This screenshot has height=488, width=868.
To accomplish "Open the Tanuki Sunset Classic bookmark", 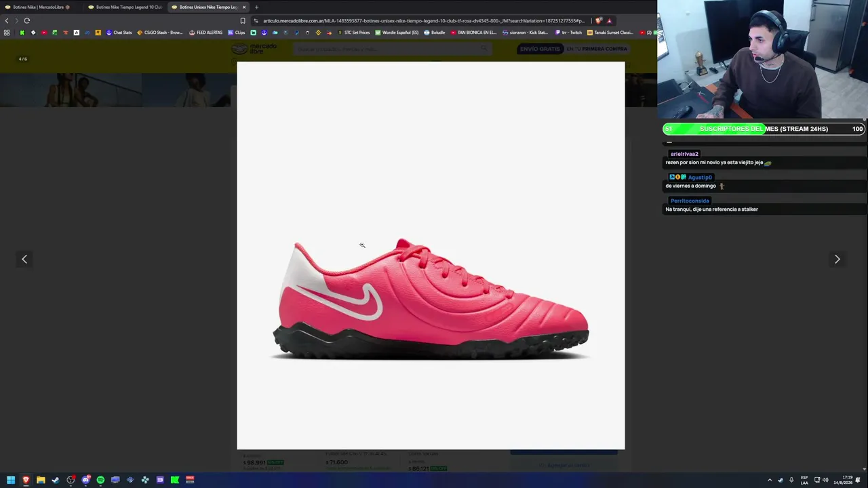I will 610,33.
